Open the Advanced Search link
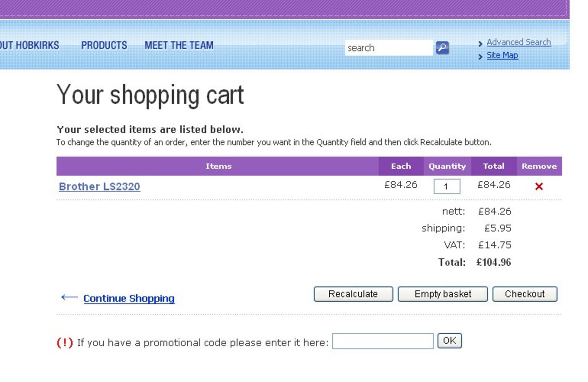Image resolution: width=588 pixels, height=382 pixels. [x=519, y=42]
